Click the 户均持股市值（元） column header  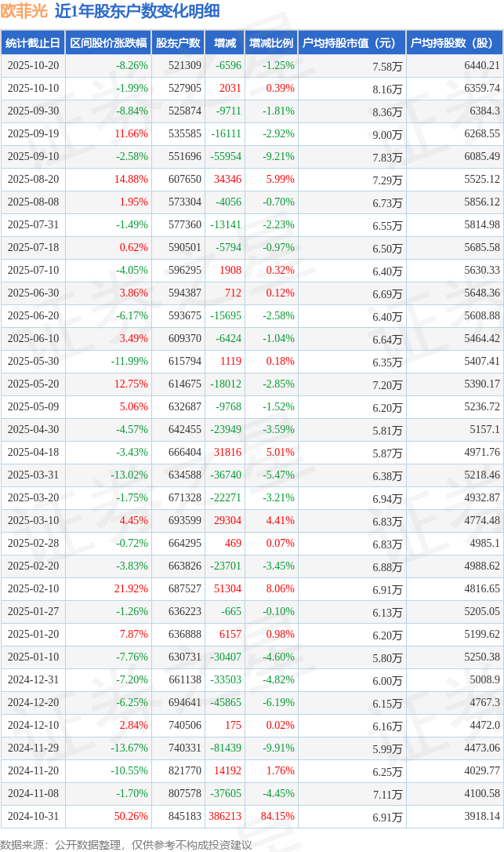pyautogui.click(x=351, y=43)
